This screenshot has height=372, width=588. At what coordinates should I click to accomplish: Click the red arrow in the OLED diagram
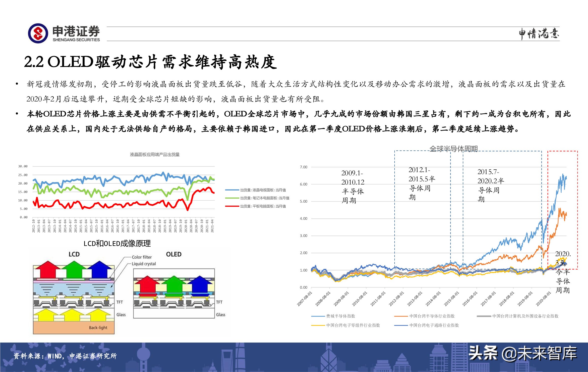point(147,284)
